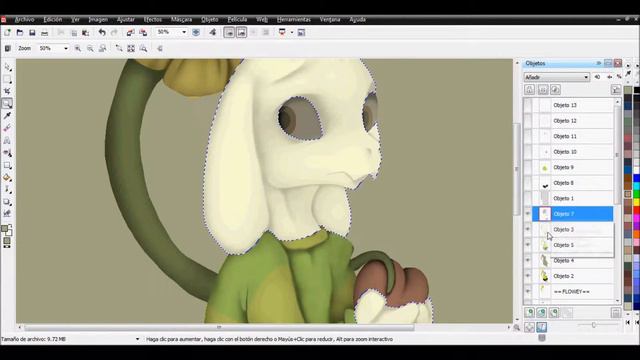Image resolution: width=640 pixels, height=360 pixels.
Task: Hide Objeto 2 with its eye icon
Action: [528, 276]
